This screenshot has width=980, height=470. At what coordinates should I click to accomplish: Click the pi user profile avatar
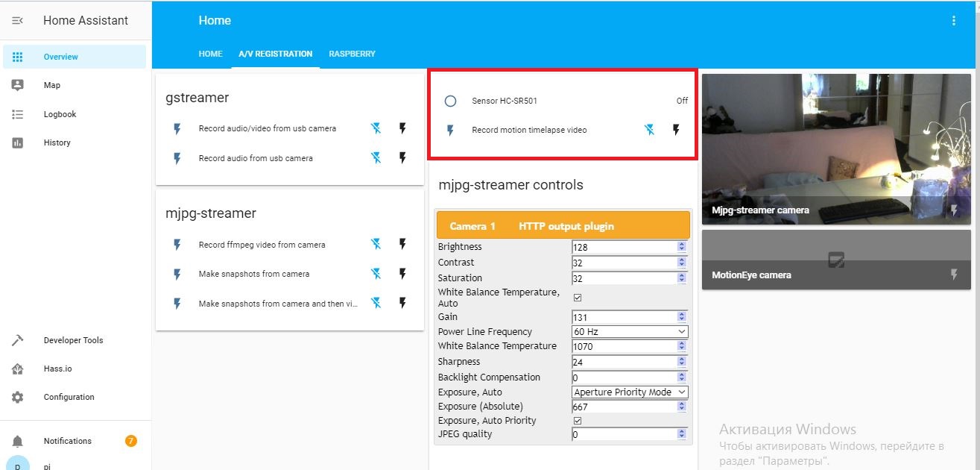coord(18,465)
